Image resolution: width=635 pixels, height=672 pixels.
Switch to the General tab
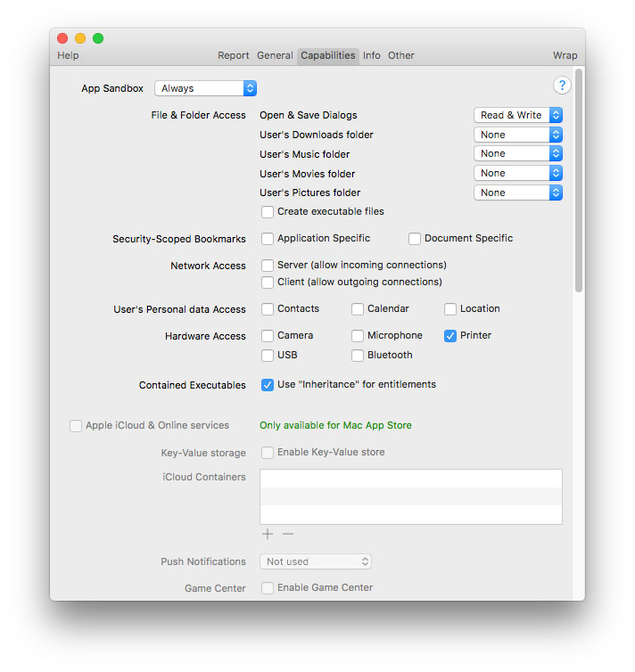point(275,55)
